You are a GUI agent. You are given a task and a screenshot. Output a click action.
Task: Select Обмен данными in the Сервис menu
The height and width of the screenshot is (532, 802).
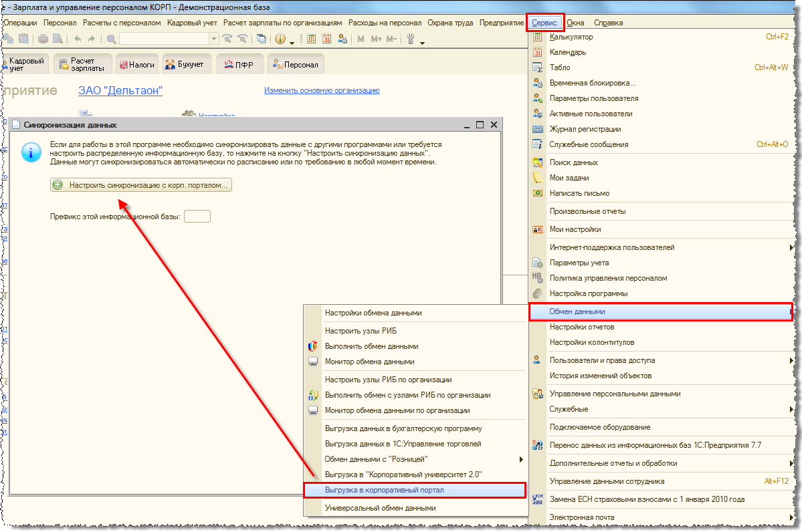(x=660, y=311)
